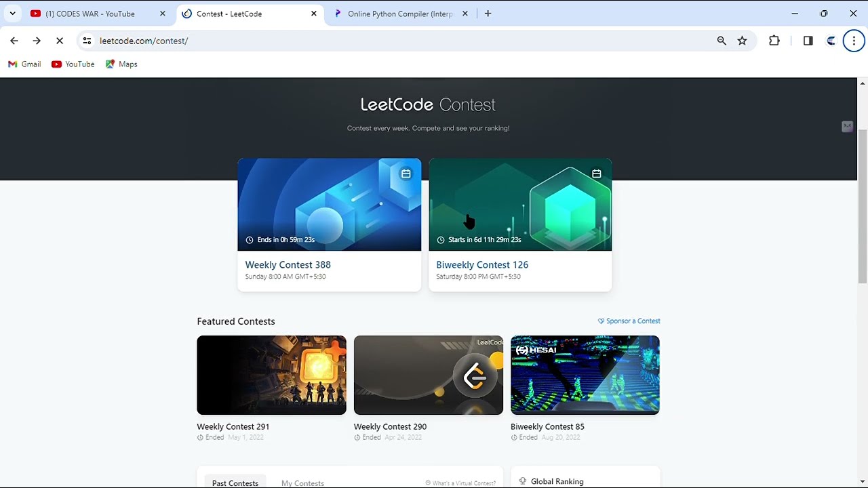Click the Ends in 0h 59m countdown text
This screenshot has height=488, width=868.
(285, 240)
